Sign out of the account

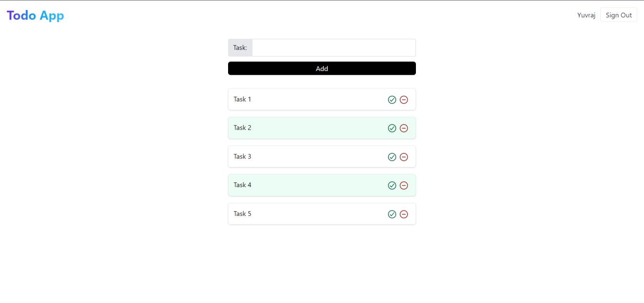tap(619, 15)
